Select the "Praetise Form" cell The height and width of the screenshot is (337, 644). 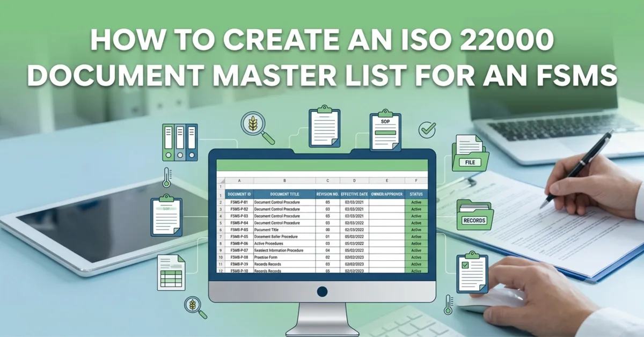pyautogui.click(x=284, y=258)
